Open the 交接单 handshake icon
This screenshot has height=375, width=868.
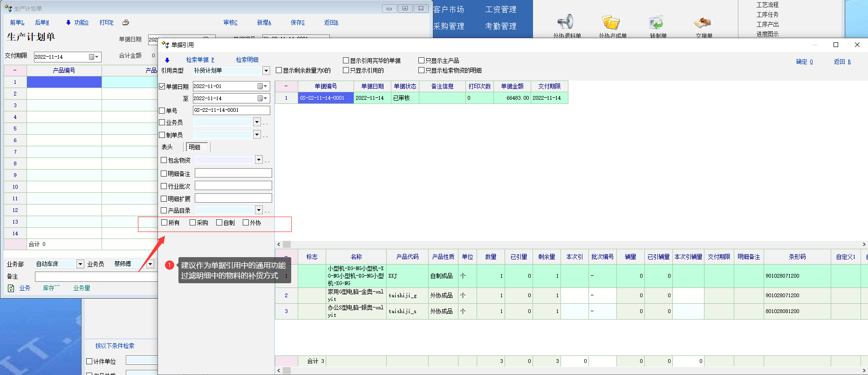702,22
